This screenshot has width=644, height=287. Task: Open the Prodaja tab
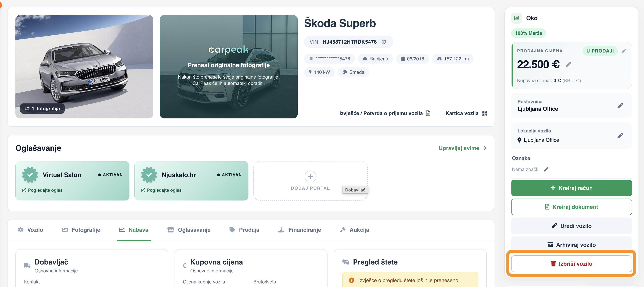point(244,230)
